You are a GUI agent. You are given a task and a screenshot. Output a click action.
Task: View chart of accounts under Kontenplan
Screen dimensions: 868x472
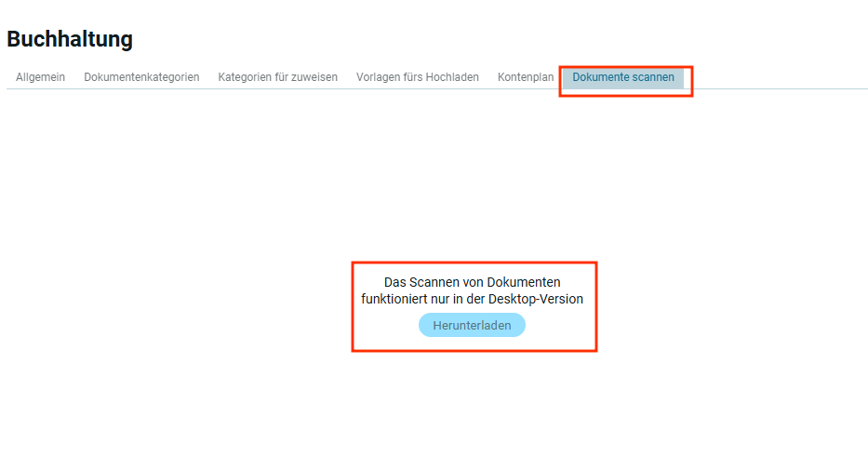tap(526, 77)
